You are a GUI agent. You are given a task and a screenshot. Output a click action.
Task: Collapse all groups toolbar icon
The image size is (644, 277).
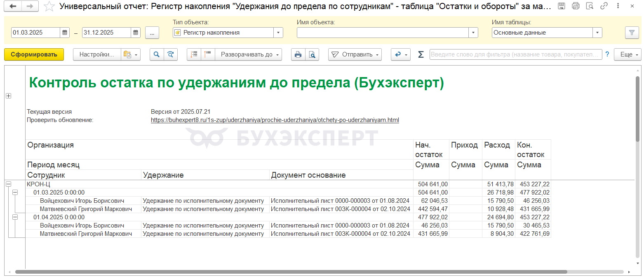(194, 54)
